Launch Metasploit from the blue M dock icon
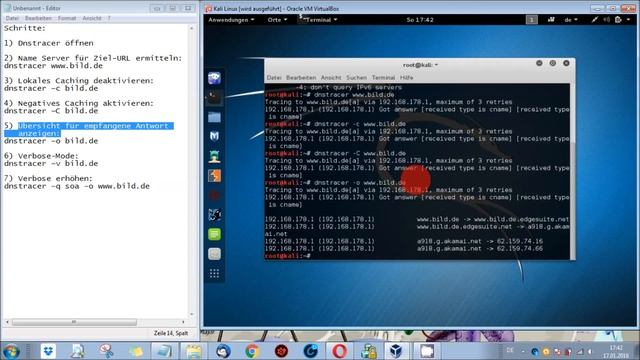640x360 pixels. coord(214,136)
